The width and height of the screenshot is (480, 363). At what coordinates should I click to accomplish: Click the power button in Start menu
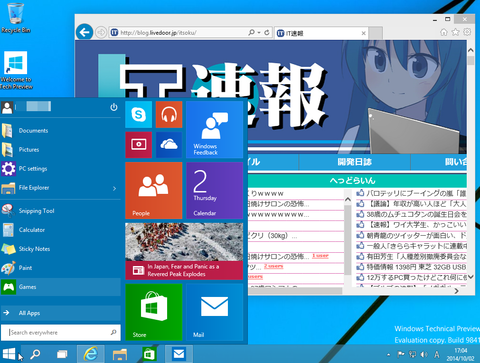coord(114,107)
